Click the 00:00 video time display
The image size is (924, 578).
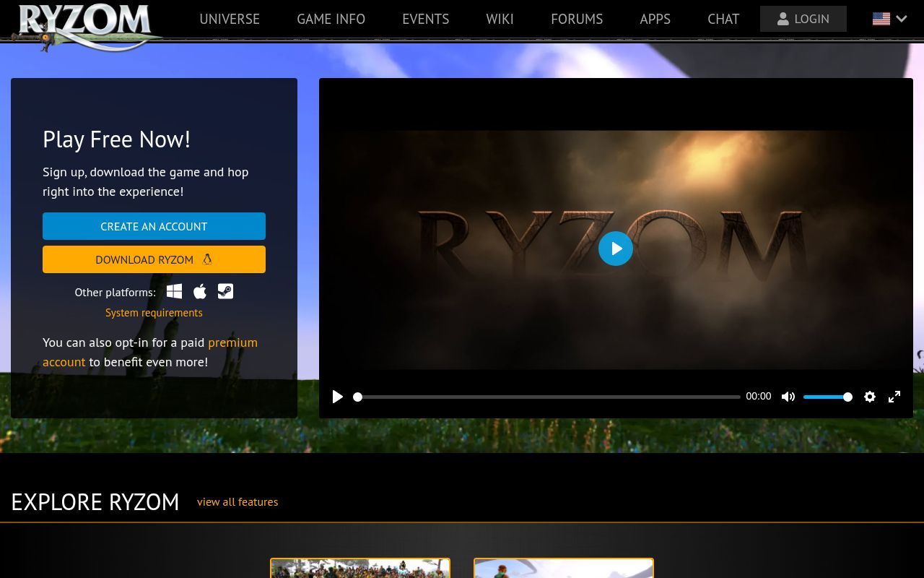coord(759,397)
